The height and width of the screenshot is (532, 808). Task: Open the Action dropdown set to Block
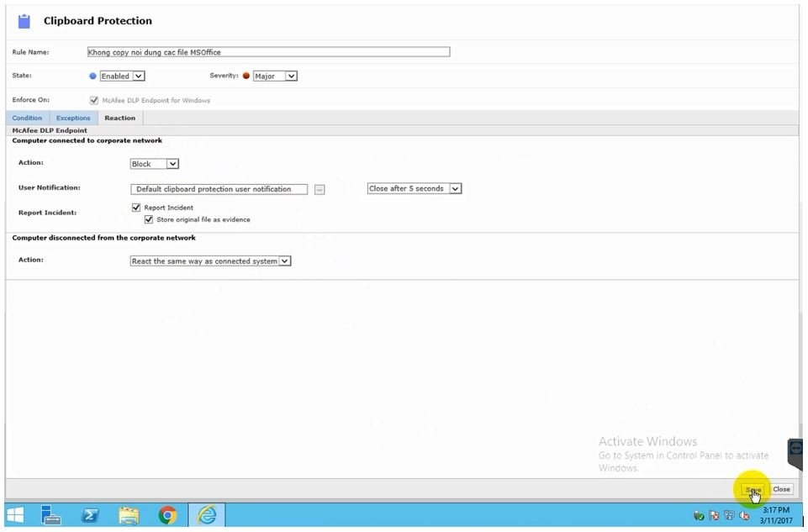click(x=154, y=164)
